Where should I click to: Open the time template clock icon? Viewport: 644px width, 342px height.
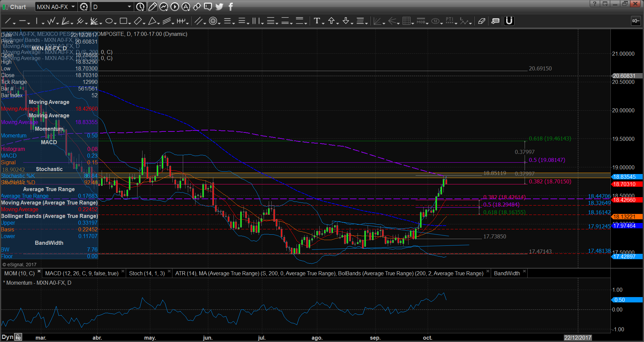point(140,7)
